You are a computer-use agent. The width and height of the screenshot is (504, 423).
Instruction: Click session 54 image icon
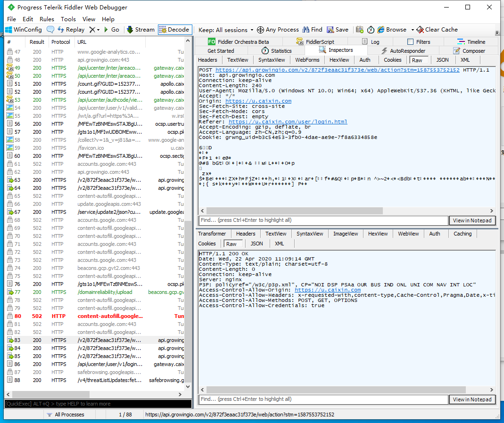click(x=10, y=108)
